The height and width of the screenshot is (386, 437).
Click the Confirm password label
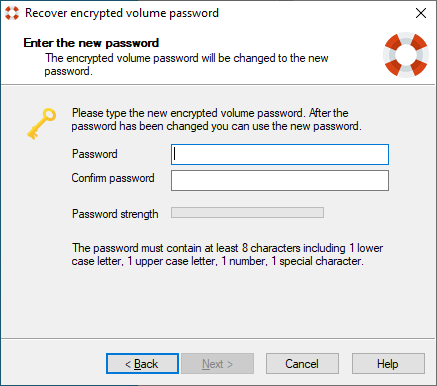tap(113, 178)
